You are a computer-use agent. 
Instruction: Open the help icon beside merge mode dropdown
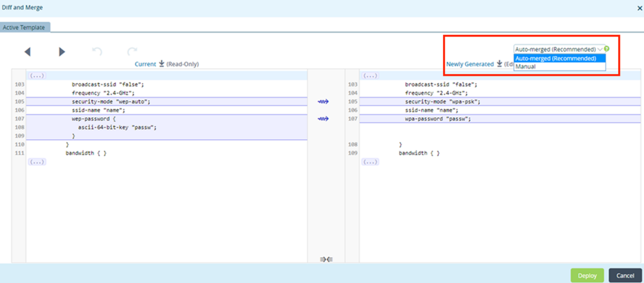(x=607, y=49)
